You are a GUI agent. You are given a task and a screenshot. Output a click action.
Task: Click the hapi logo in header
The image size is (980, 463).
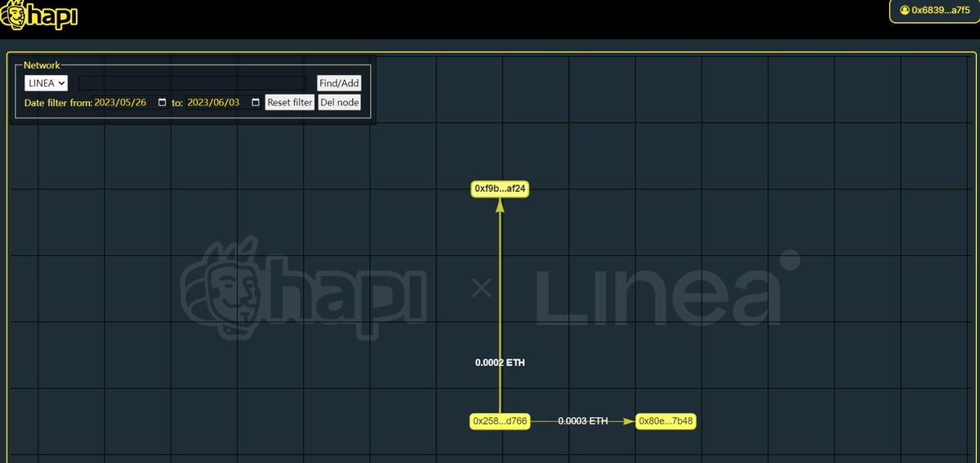coord(39,14)
